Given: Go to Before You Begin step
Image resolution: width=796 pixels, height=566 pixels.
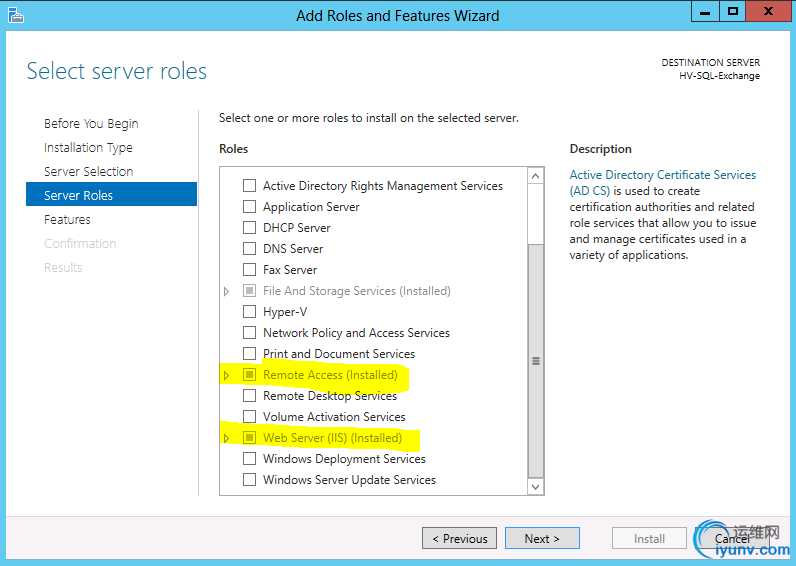Looking at the screenshot, I should (x=91, y=124).
